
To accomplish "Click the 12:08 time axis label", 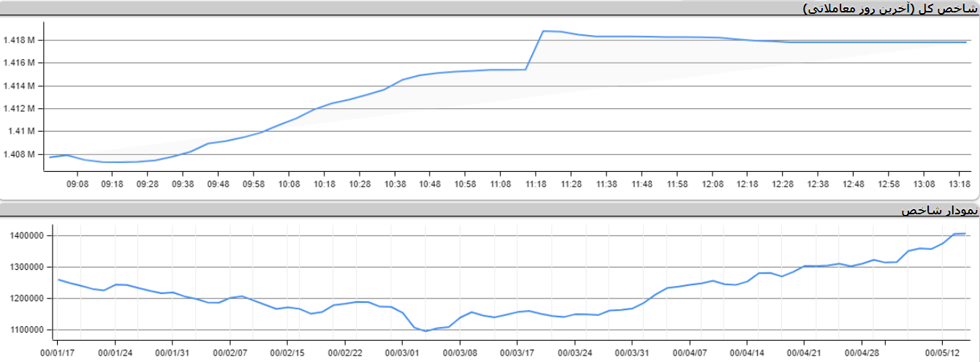I will 713,184.
